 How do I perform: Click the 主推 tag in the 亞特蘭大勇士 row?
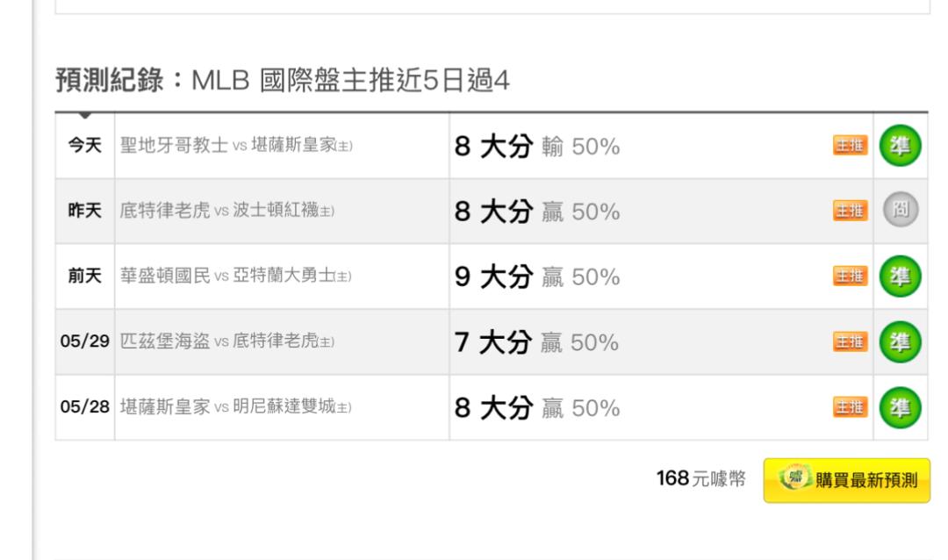pos(850,276)
